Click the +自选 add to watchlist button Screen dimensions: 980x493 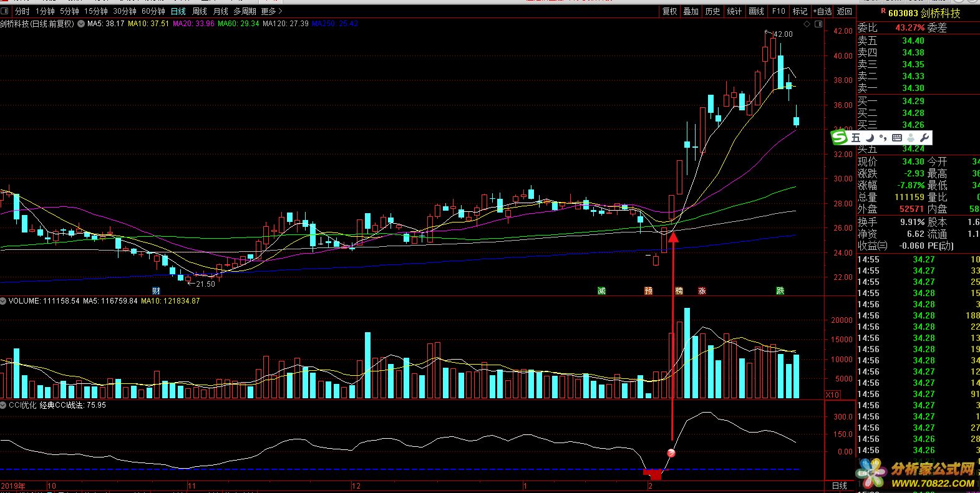point(822,11)
